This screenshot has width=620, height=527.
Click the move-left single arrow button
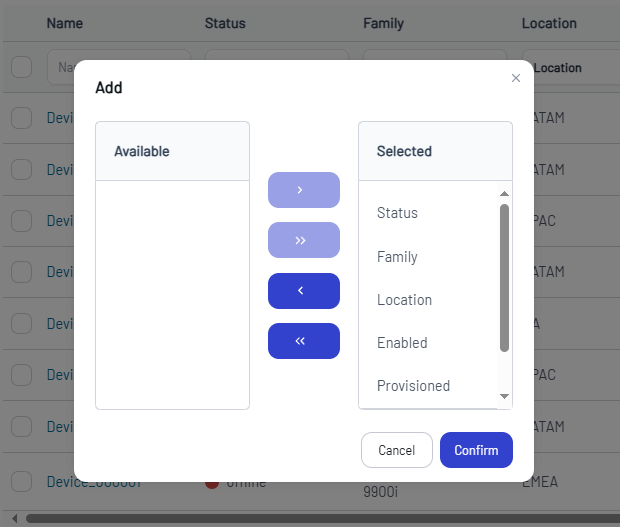(303, 291)
